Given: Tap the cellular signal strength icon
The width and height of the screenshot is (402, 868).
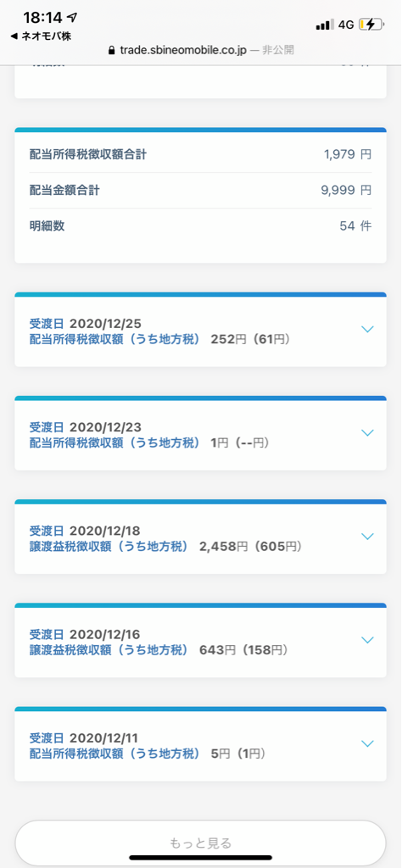Looking at the screenshot, I should 325,25.
